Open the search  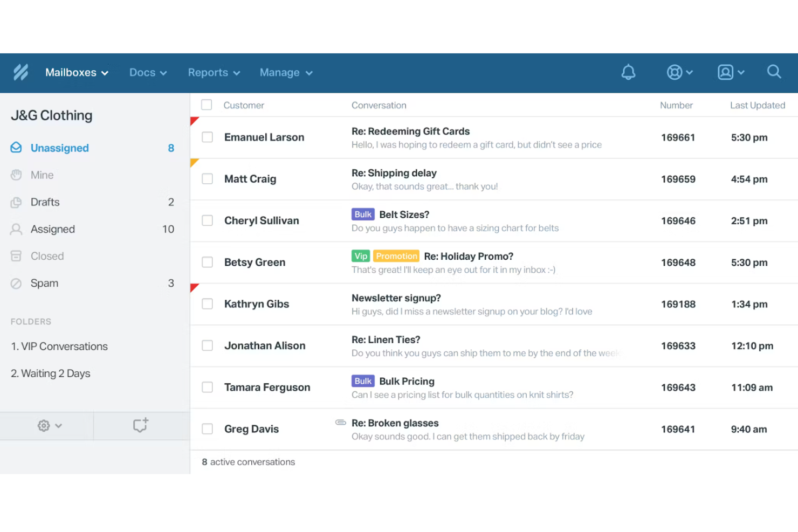774,72
